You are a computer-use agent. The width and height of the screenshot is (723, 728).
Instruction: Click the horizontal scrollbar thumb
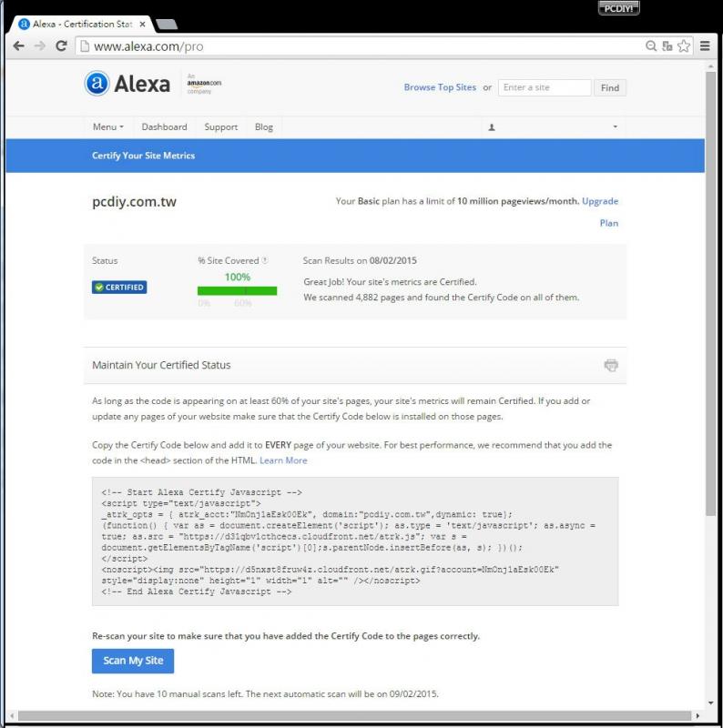pos(354,715)
